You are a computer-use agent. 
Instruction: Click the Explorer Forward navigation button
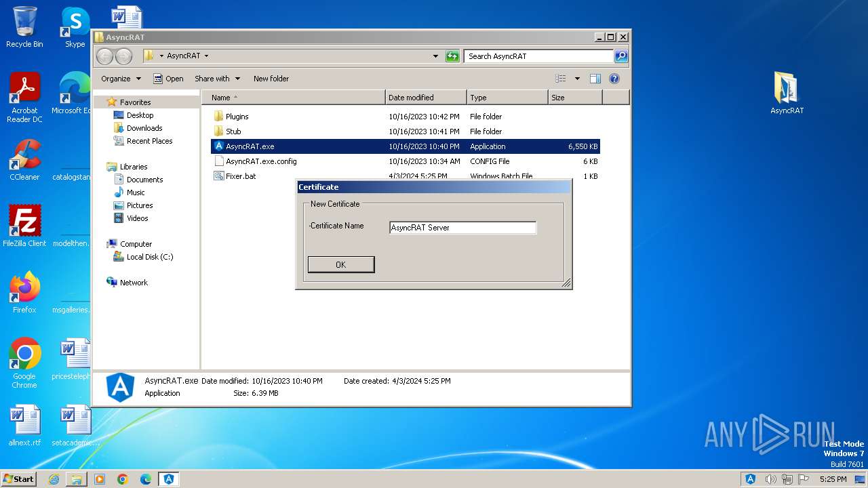tap(123, 56)
